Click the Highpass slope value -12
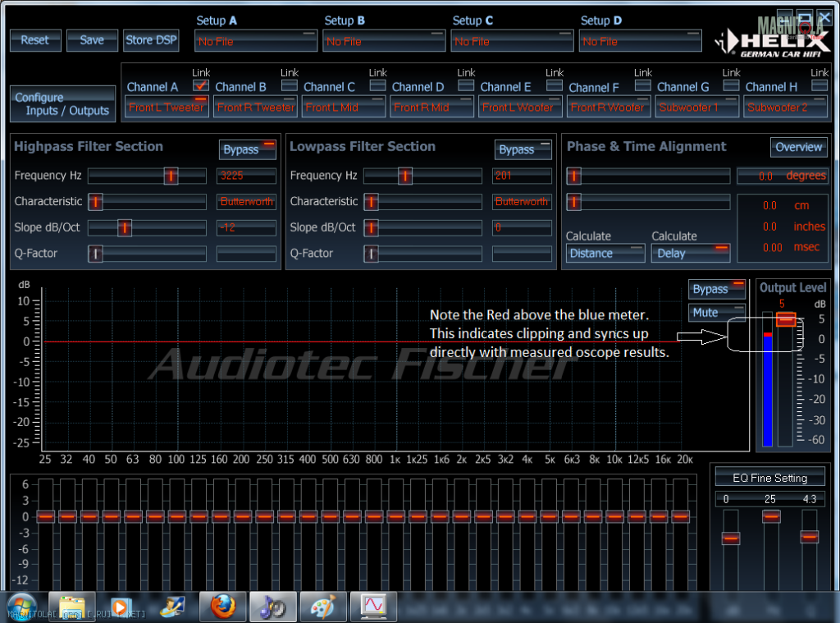This screenshot has height=623, width=840. [246, 228]
